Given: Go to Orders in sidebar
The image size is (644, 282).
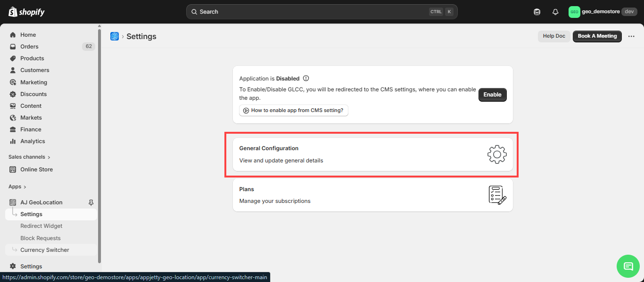Looking at the screenshot, I should point(29,47).
